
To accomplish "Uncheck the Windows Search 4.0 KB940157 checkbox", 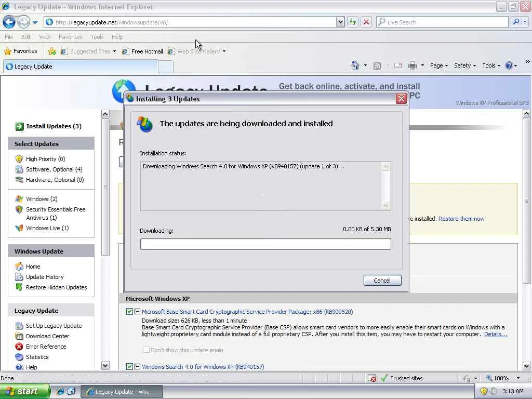I will 129,366.
